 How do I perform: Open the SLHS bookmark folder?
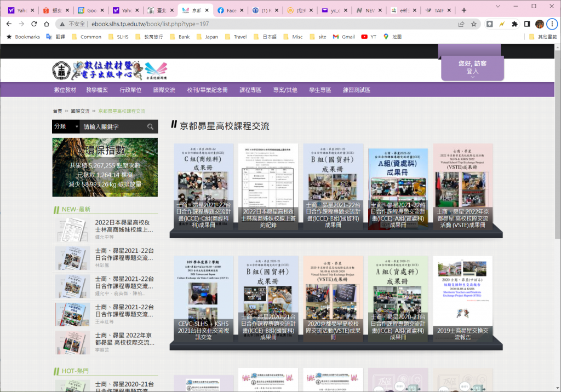pos(118,37)
